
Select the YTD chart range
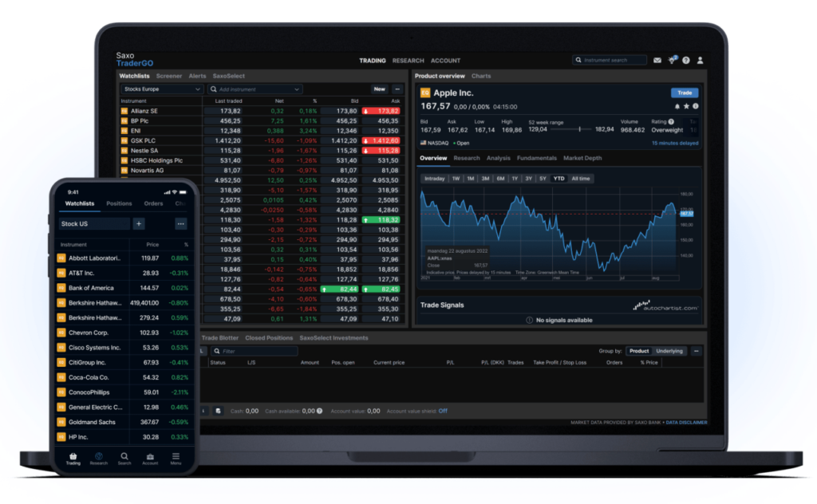point(558,179)
